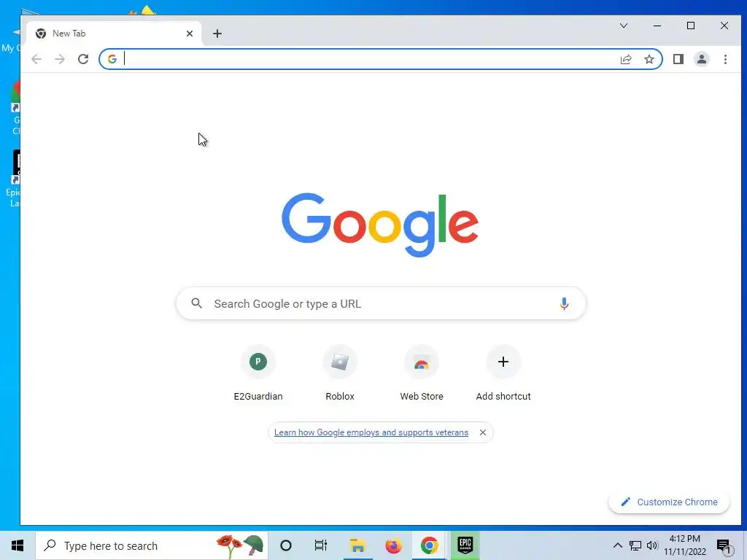The image size is (747, 560).
Task: Minimize the Chrome window
Action: [x=657, y=26]
